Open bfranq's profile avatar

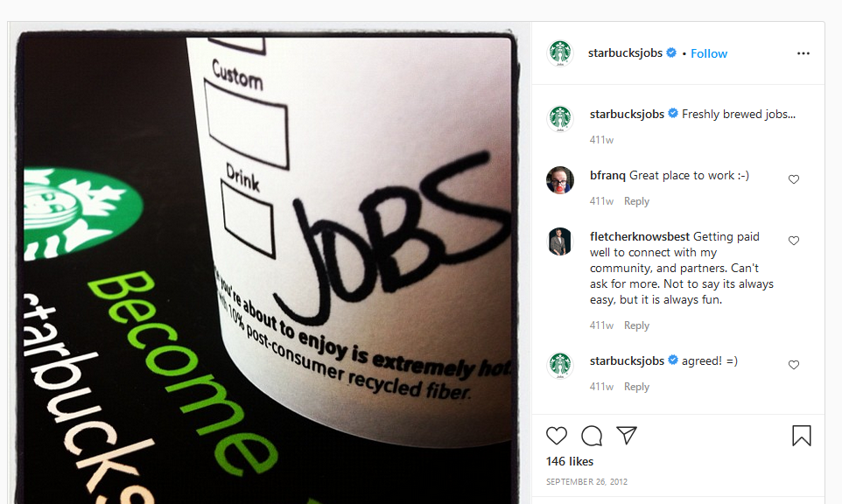coord(560,179)
